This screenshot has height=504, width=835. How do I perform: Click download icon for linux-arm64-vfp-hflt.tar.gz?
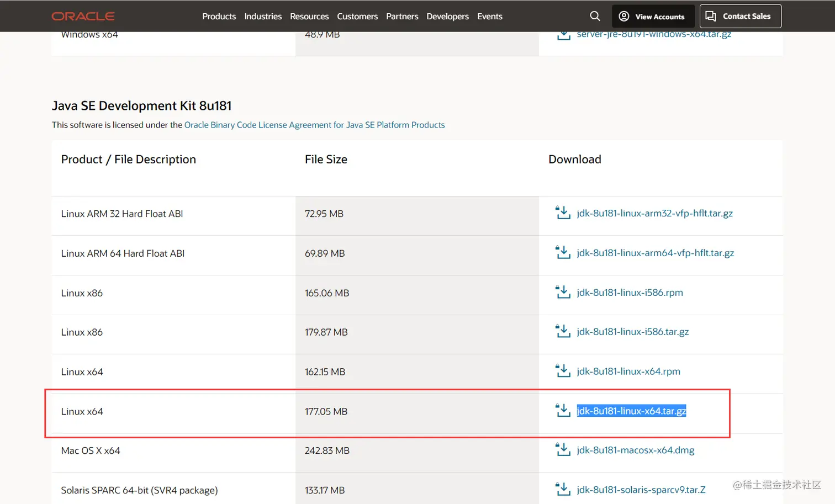point(563,253)
